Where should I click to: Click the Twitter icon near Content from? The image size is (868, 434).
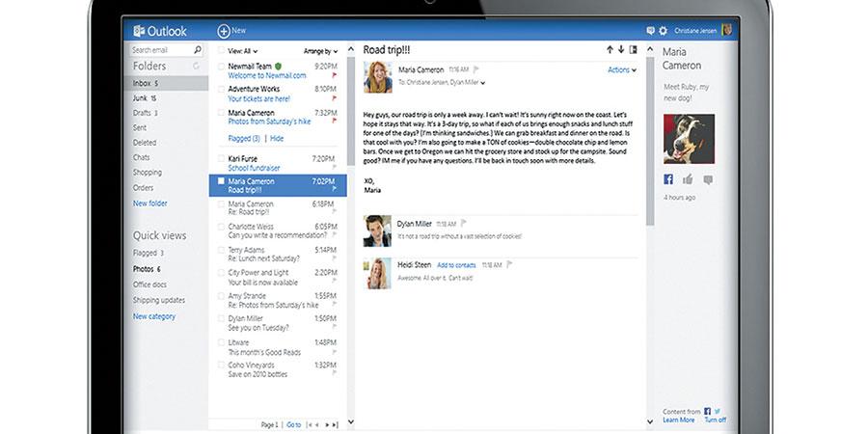tap(718, 411)
